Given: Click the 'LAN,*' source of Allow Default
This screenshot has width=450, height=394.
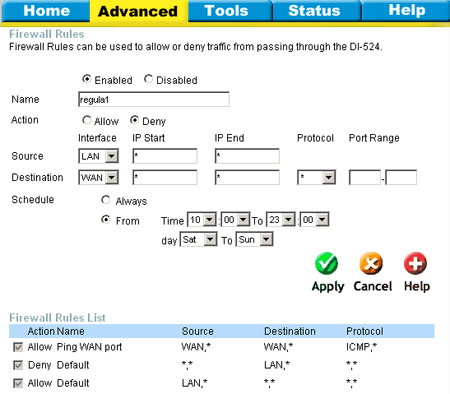Looking at the screenshot, I should [x=194, y=383].
